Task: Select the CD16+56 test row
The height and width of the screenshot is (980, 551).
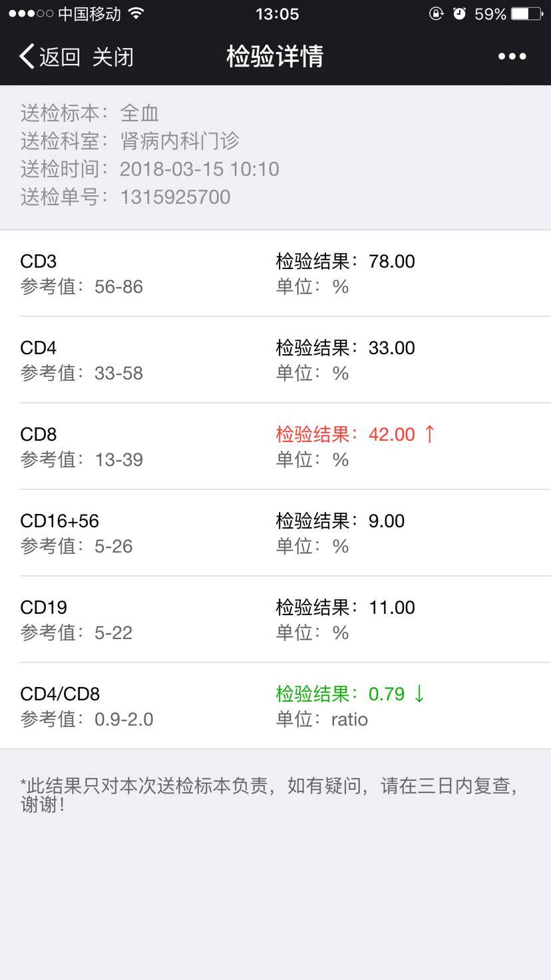Action: click(275, 533)
